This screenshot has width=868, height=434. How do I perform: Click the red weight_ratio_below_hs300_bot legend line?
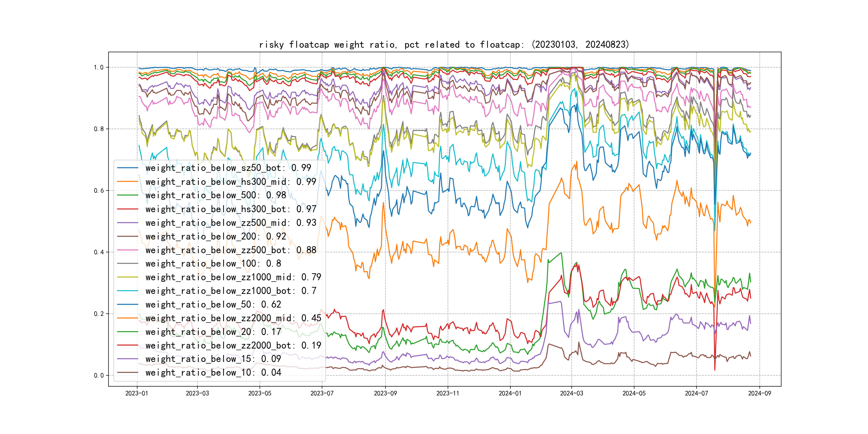click(128, 209)
